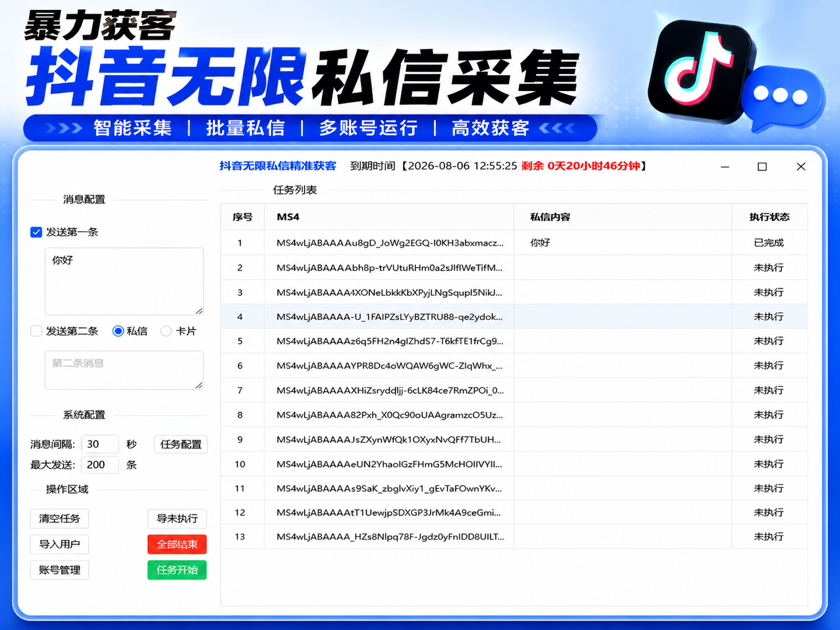This screenshot has width=840, height=630.
Task: Select row MS4wLjABAAAAbh8p-trVUtuRHm0a2s
Action: 514,267
